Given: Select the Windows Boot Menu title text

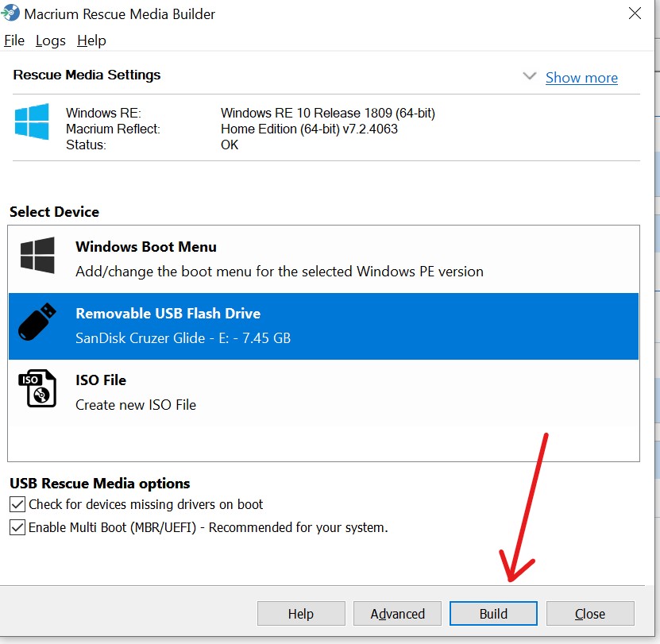Looking at the screenshot, I should 146,247.
